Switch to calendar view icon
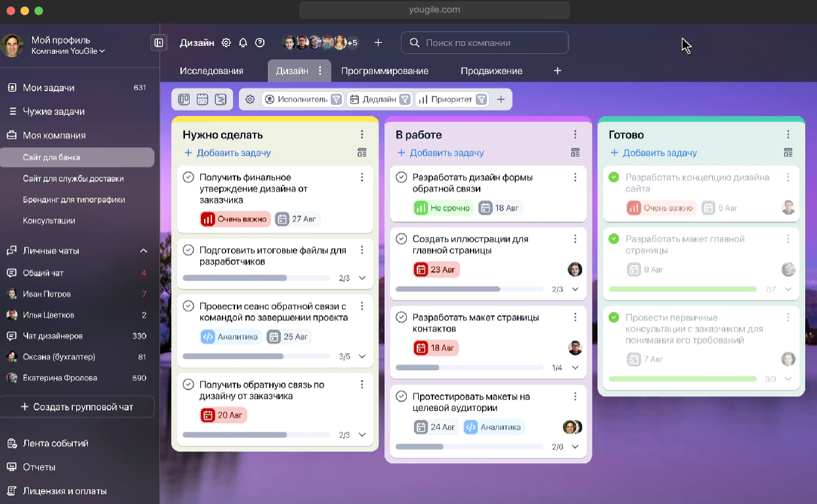This screenshot has height=504, width=817. (x=202, y=99)
